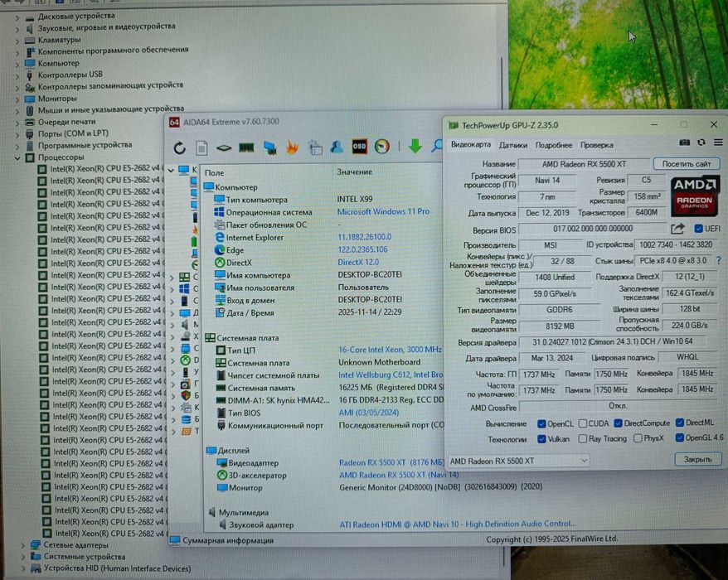The height and width of the screenshot is (580, 728).
Task: Open AIDA64 report page icon
Action: pos(201,148)
